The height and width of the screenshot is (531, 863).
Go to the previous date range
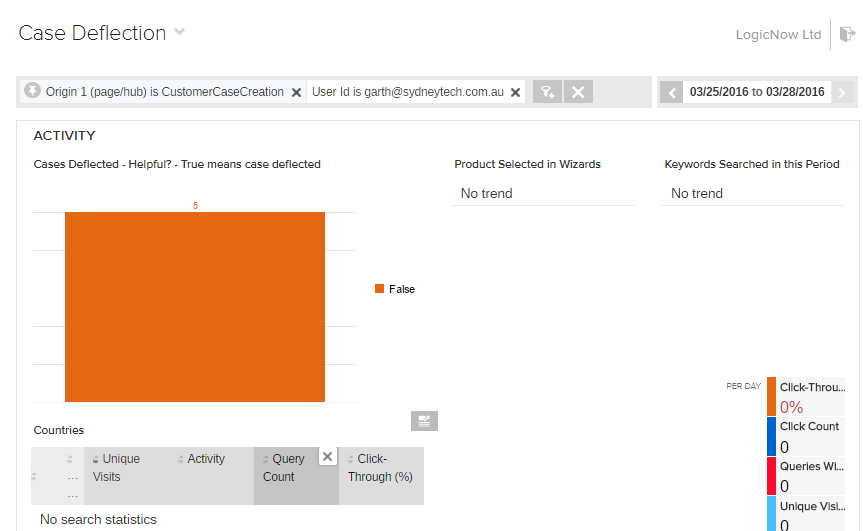point(671,92)
